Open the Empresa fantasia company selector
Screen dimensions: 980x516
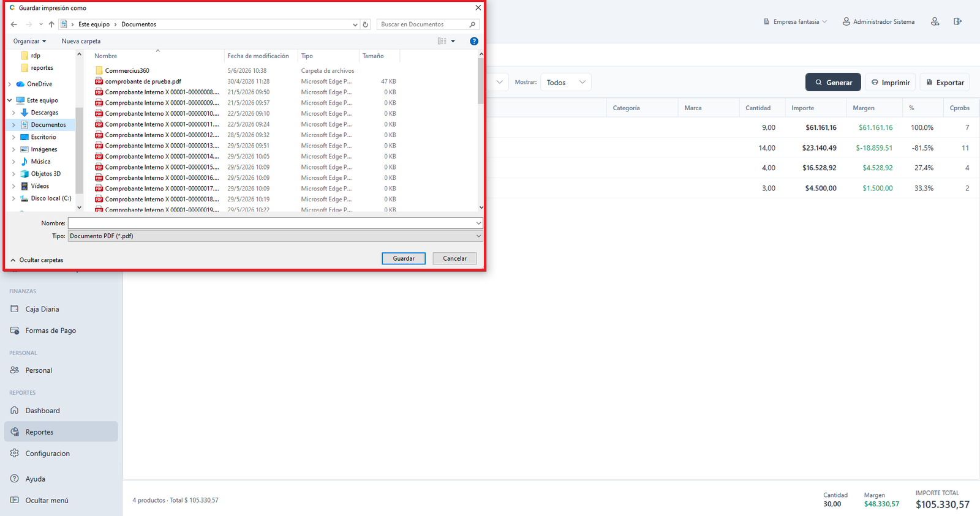[795, 21]
